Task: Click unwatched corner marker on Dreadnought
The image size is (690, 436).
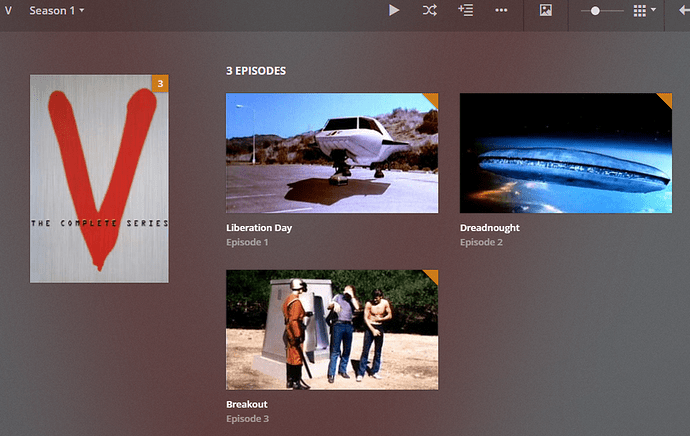Action: coord(666,99)
